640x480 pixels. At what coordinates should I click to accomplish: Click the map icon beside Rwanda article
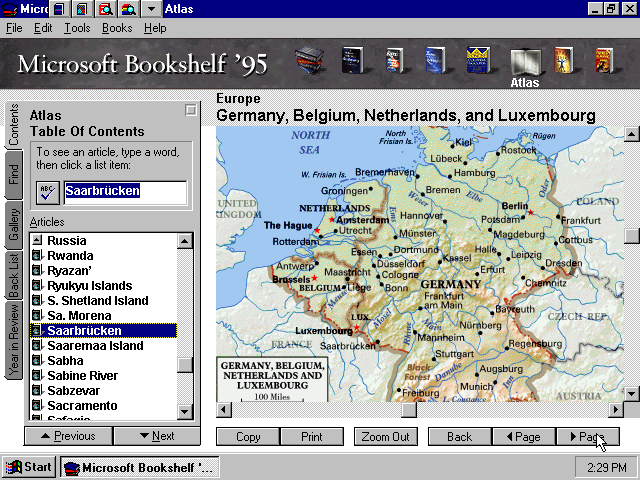click(37, 256)
